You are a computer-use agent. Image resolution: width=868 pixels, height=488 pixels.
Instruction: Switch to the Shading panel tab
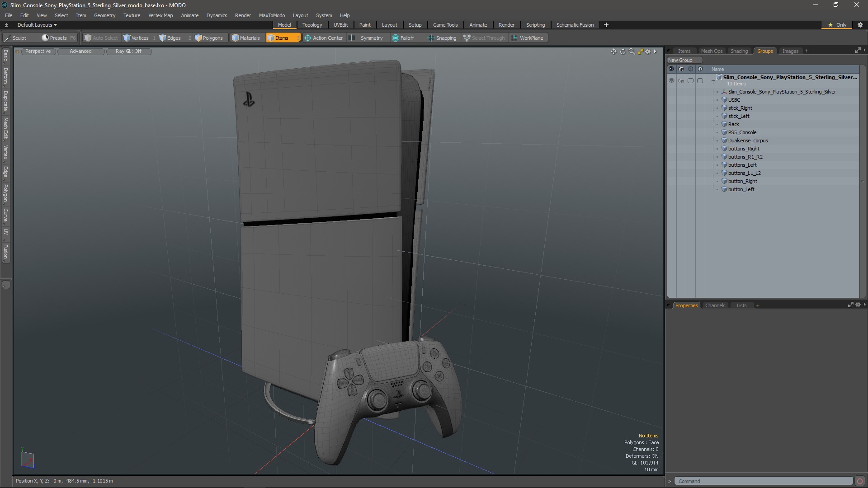739,51
